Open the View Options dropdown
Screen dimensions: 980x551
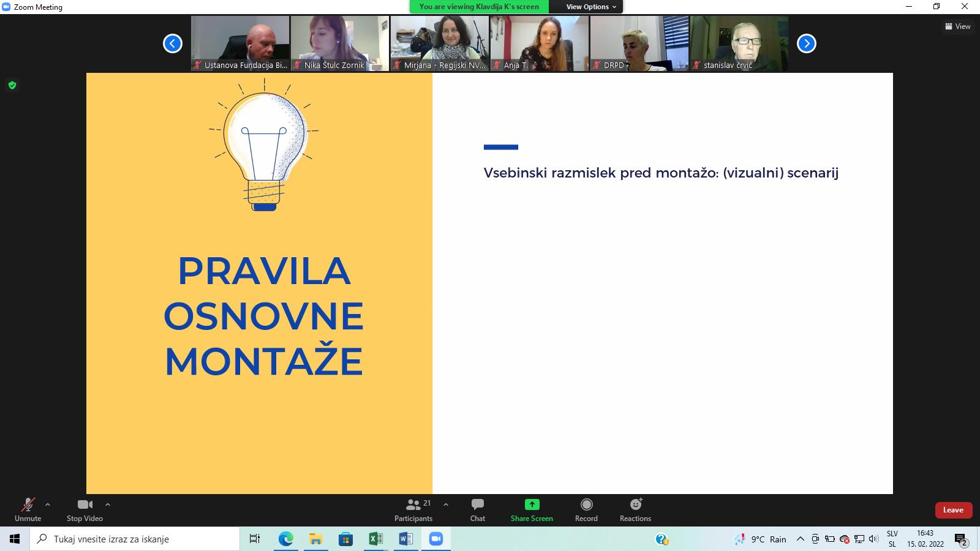[x=590, y=7]
